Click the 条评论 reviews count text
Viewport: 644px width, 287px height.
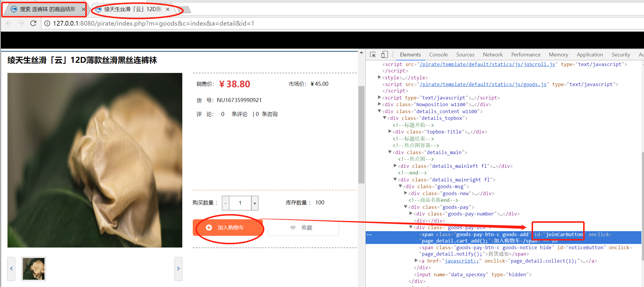pyautogui.click(x=239, y=114)
